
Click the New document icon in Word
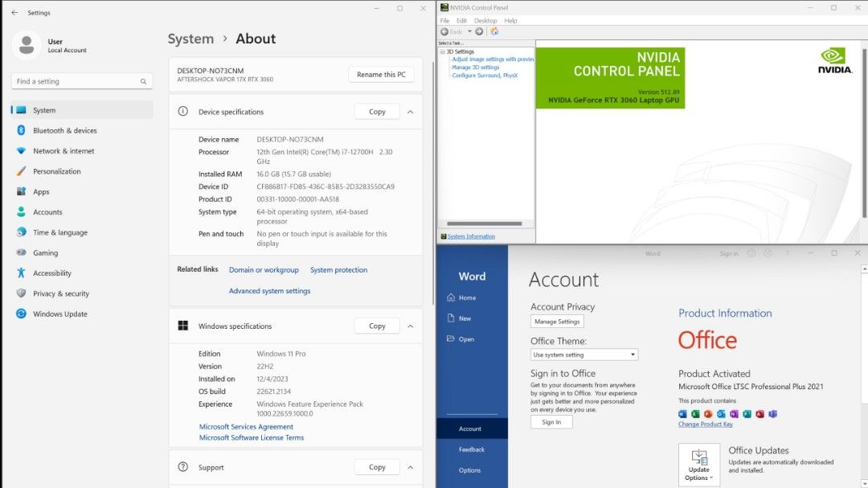[x=451, y=318]
